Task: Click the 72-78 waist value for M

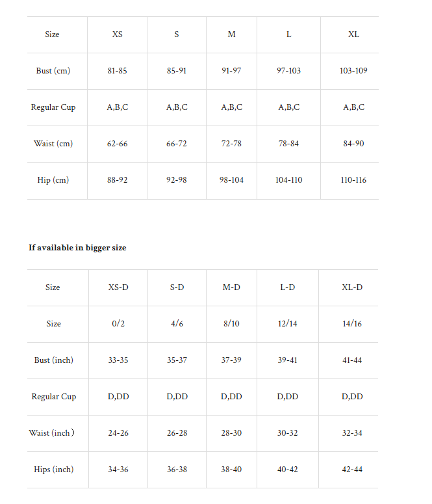Action: click(x=231, y=144)
